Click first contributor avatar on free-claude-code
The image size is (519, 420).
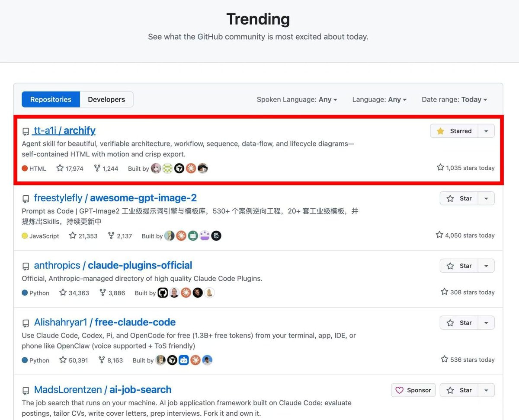pyautogui.click(x=160, y=360)
